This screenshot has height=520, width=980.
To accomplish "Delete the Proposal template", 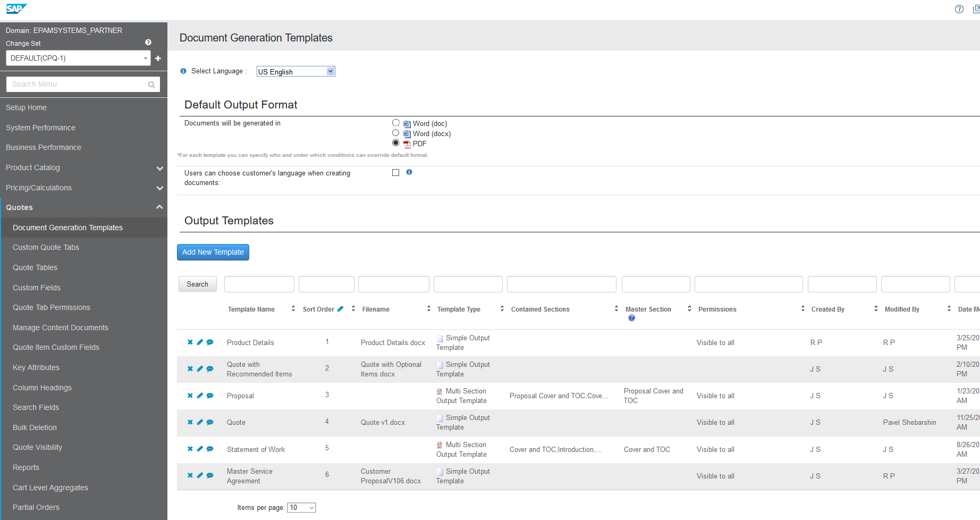I will 190,396.
